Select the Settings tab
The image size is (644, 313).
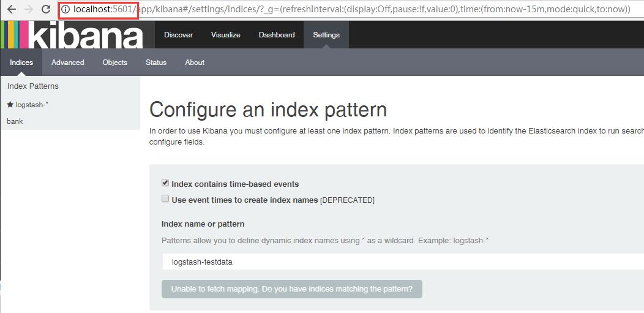tap(326, 35)
